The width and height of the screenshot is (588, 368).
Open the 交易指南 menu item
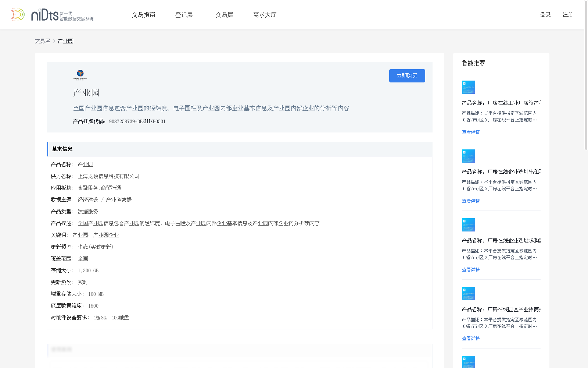point(144,15)
